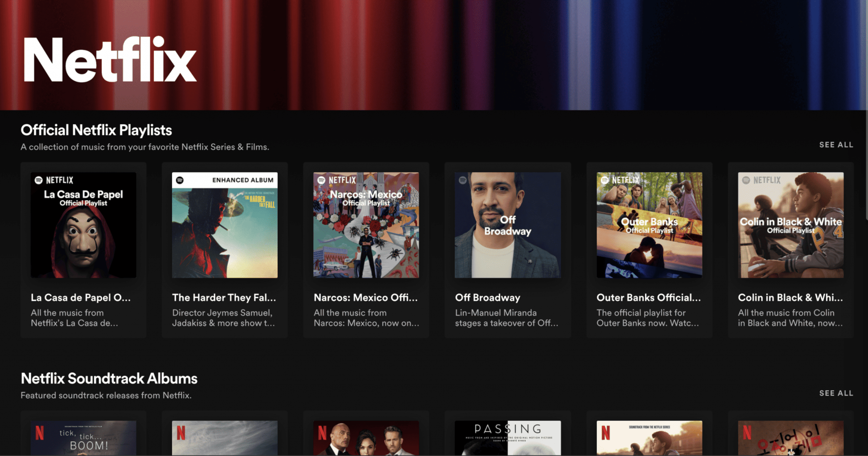See all Official Netflix Playlists
Image resolution: width=868 pixels, height=456 pixels.
pyautogui.click(x=836, y=145)
